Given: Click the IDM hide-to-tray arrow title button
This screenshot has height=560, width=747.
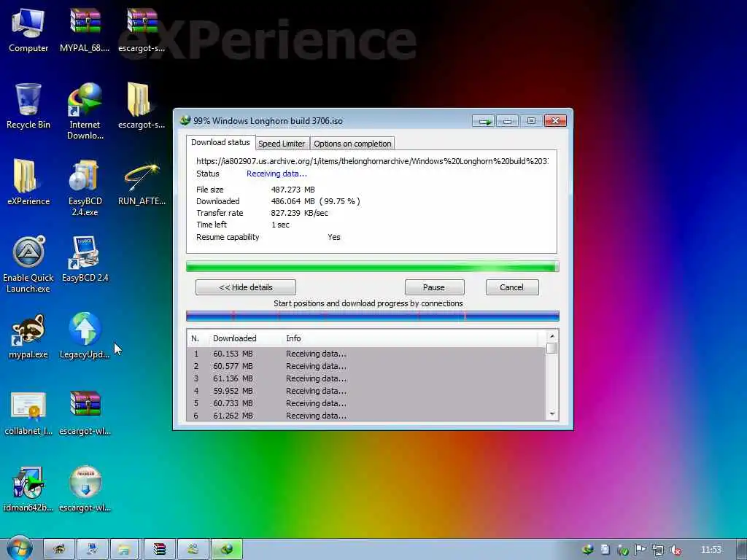Looking at the screenshot, I should pos(484,121).
